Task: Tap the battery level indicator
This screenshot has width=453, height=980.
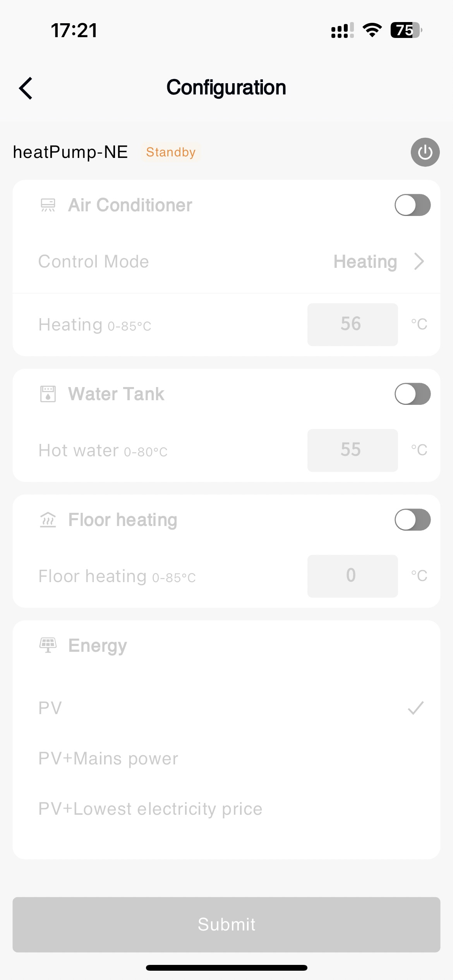Action: coord(406,30)
